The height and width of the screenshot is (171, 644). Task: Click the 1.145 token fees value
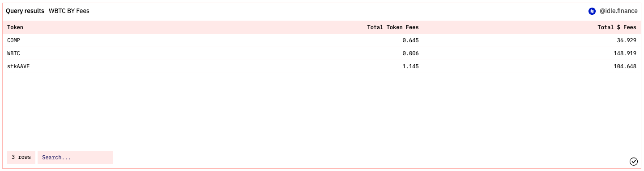tap(410, 66)
